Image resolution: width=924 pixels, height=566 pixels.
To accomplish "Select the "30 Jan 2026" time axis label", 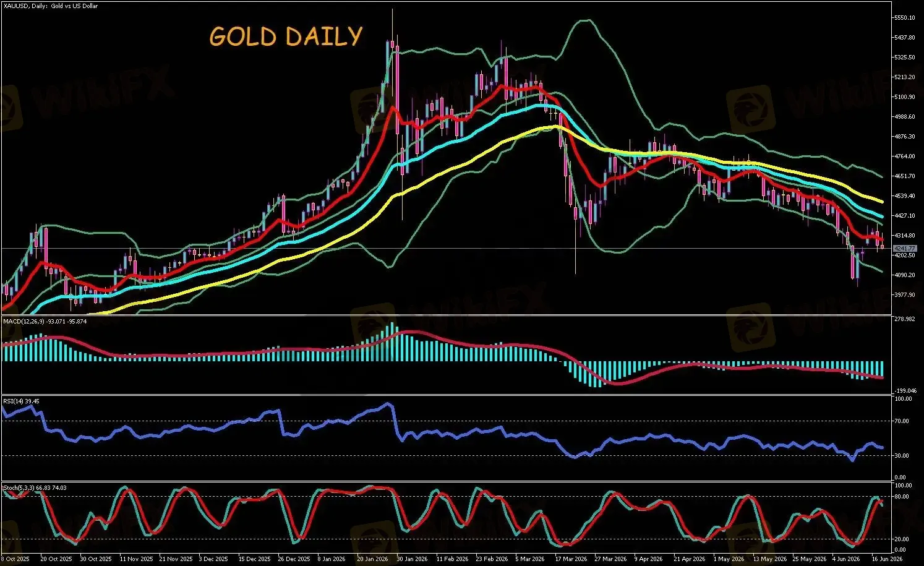I will (412, 559).
